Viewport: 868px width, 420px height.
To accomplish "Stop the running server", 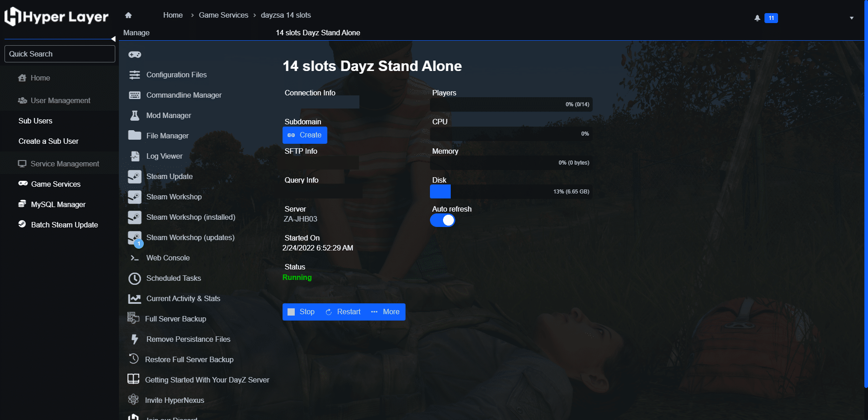I will pos(301,312).
